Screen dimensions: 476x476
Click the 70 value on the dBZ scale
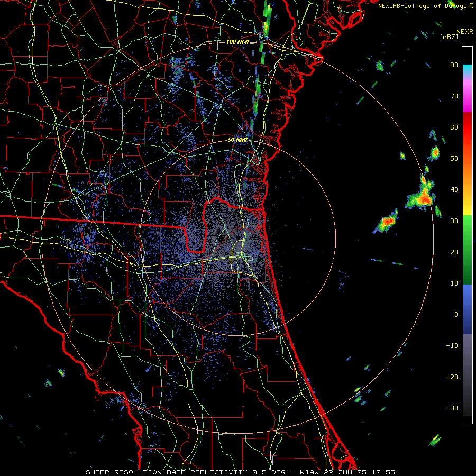point(454,96)
